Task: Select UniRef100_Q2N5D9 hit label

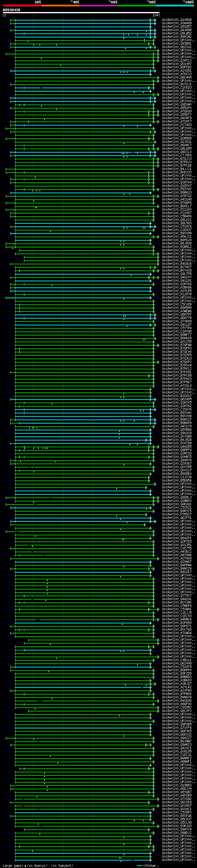Action: [x=177, y=139]
